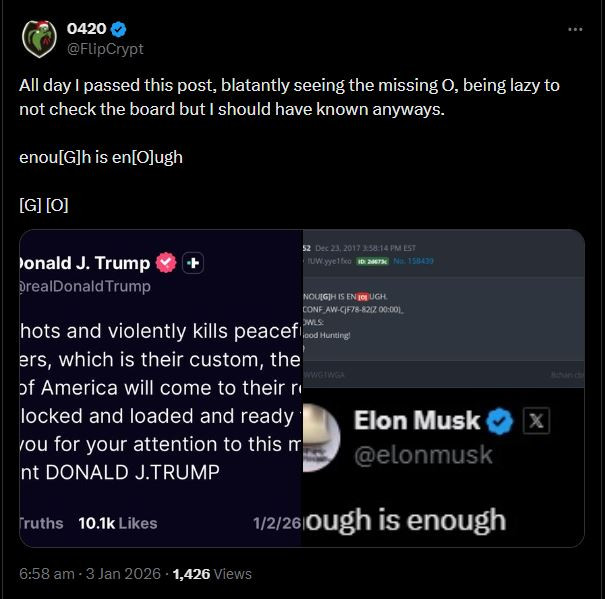Click the blue verified badge beside Elon Musk
605x599 pixels.
click(x=500, y=421)
